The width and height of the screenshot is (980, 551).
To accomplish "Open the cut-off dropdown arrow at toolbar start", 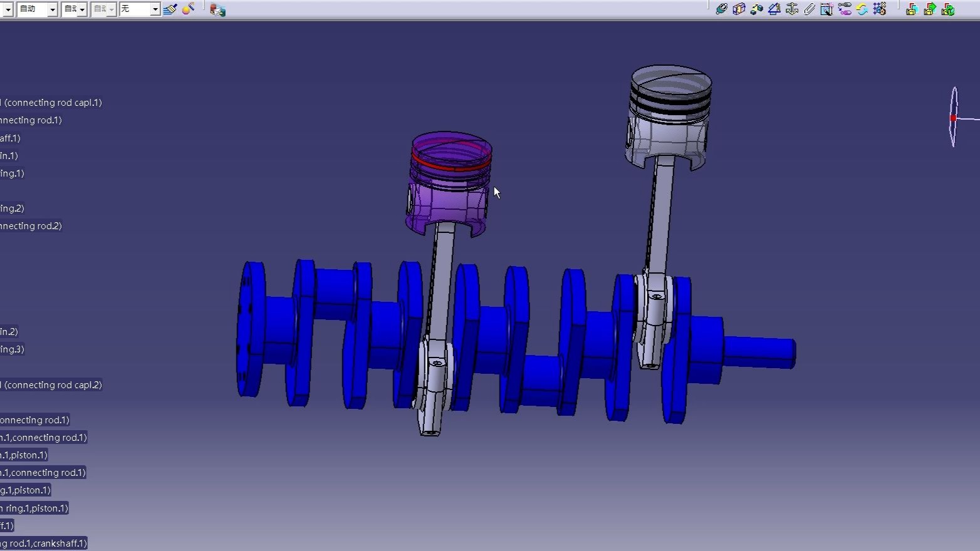I will (x=7, y=9).
